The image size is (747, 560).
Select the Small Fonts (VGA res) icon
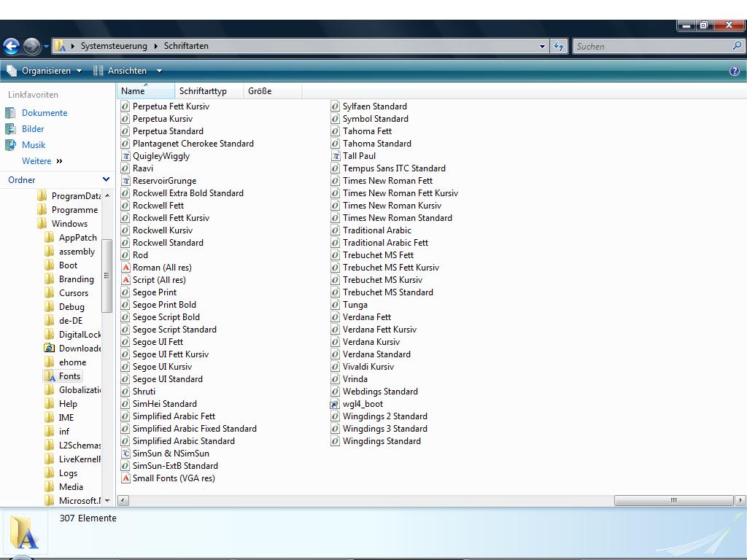pos(125,478)
